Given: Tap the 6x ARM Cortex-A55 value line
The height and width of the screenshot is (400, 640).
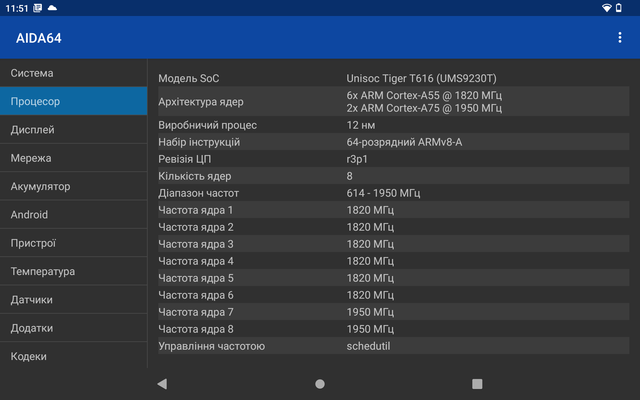Looking at the screenshot, I should click(424, 95).
